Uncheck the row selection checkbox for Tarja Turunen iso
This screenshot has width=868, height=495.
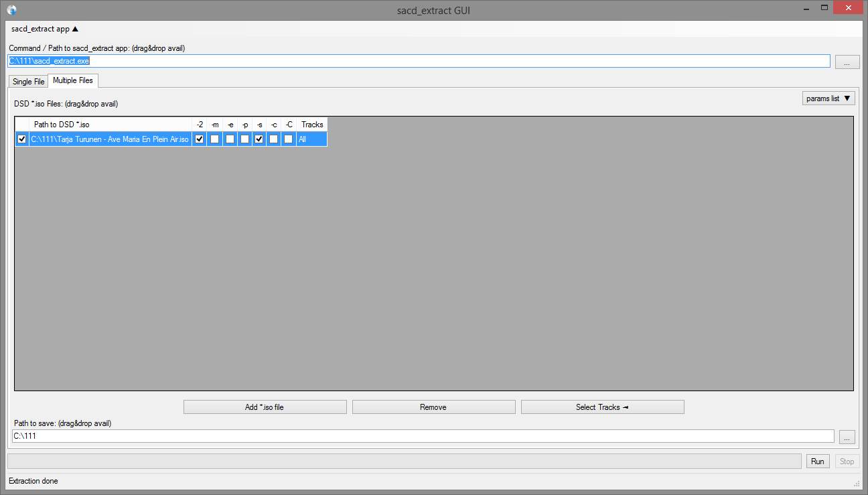tap(22, 139)
